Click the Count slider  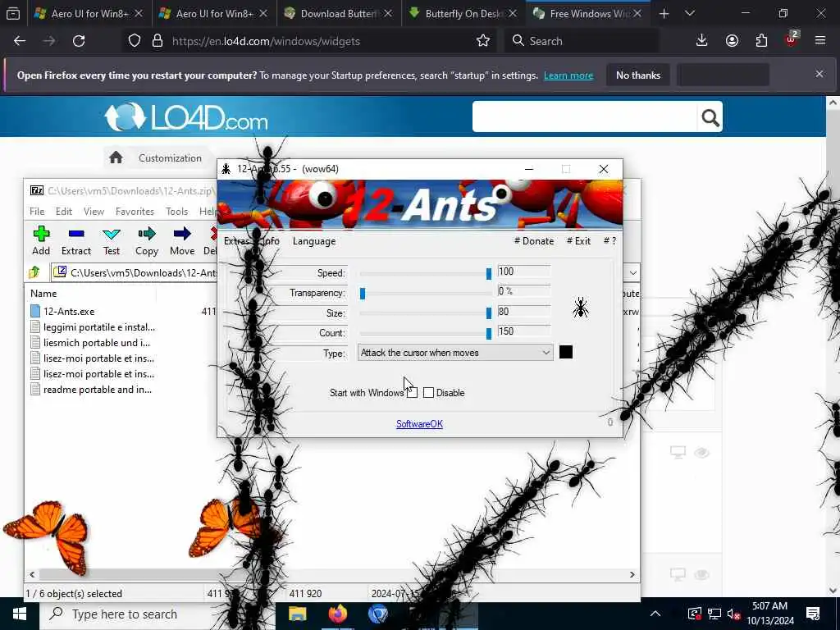click(x=426, y=333)
